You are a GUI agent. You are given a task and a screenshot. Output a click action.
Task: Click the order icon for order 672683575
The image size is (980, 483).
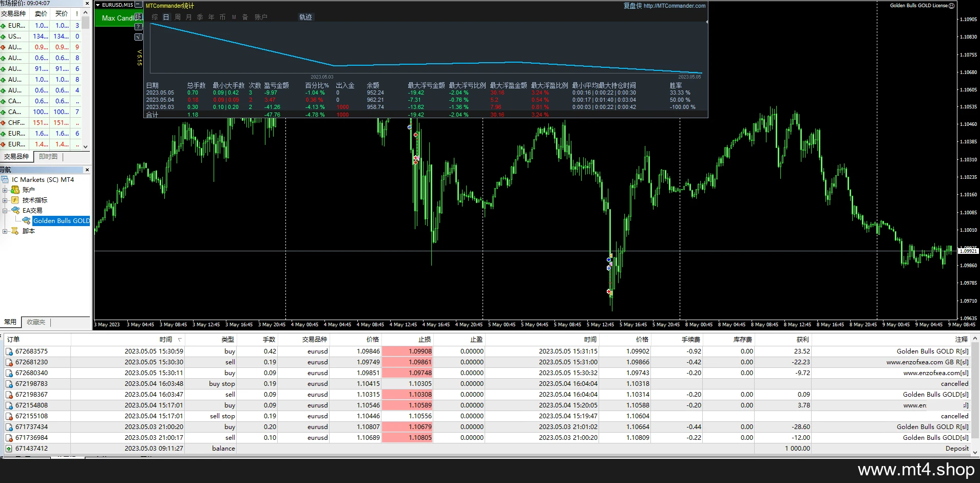coord(9,351)
